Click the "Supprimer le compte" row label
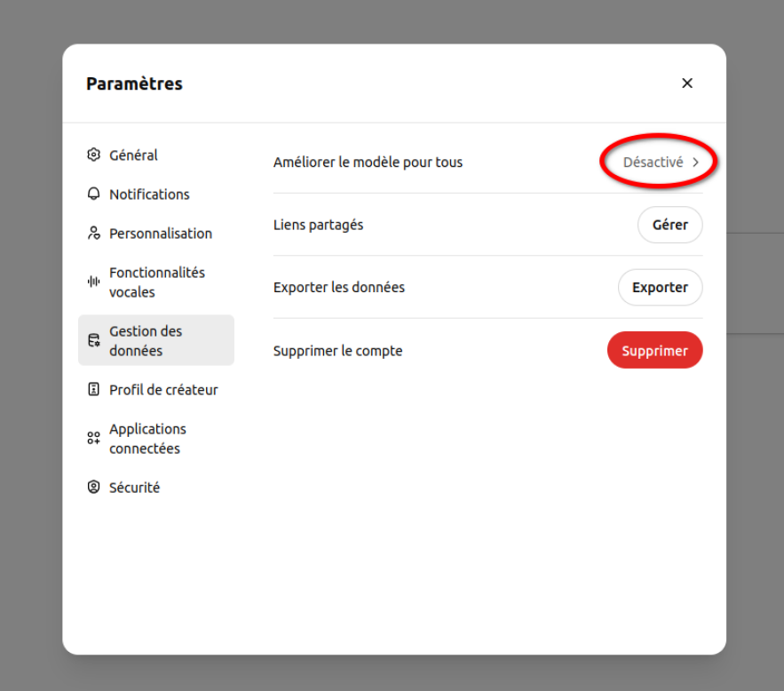 [337, 351]
